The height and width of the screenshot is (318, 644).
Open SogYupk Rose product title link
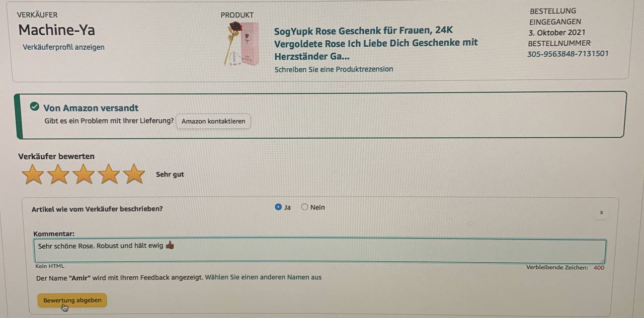point(376,44)
